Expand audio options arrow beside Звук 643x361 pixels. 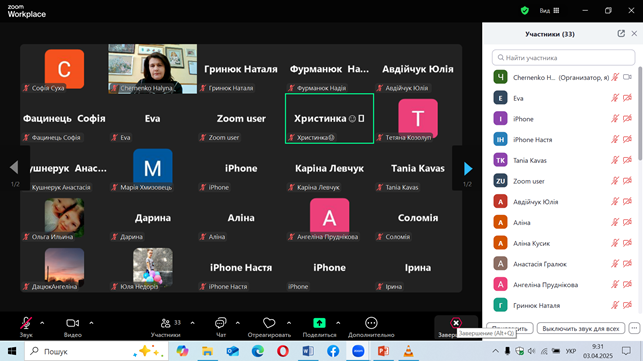(42, 323)
